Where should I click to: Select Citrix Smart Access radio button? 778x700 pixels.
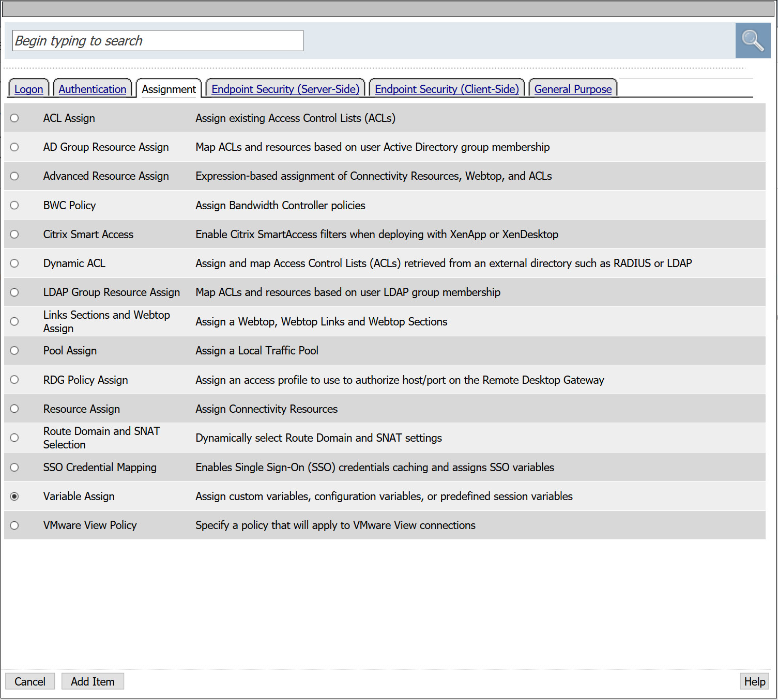(14, 235)
